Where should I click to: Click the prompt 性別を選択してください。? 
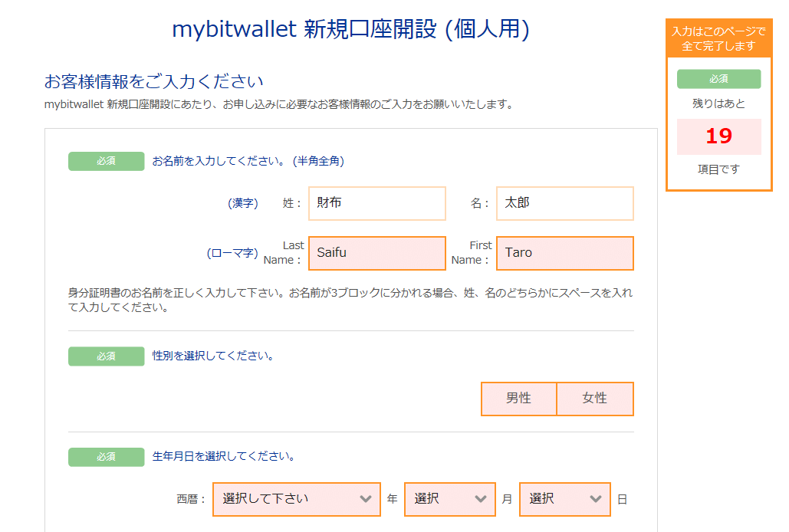coord(213,356)
